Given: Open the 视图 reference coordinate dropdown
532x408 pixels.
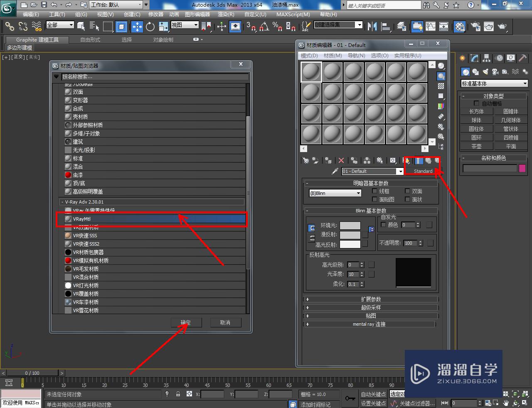Looking at the screenshot, I should (x=185, y=25).
